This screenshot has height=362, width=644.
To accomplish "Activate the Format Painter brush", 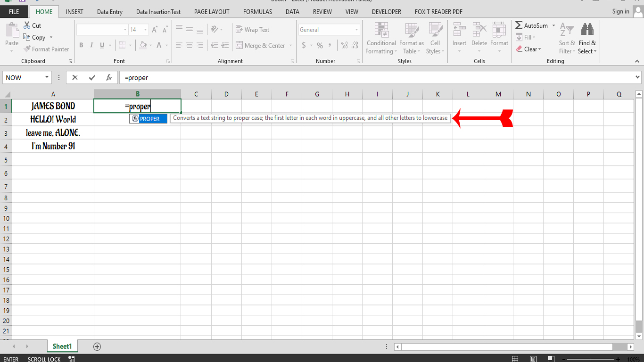I will 27,49.
